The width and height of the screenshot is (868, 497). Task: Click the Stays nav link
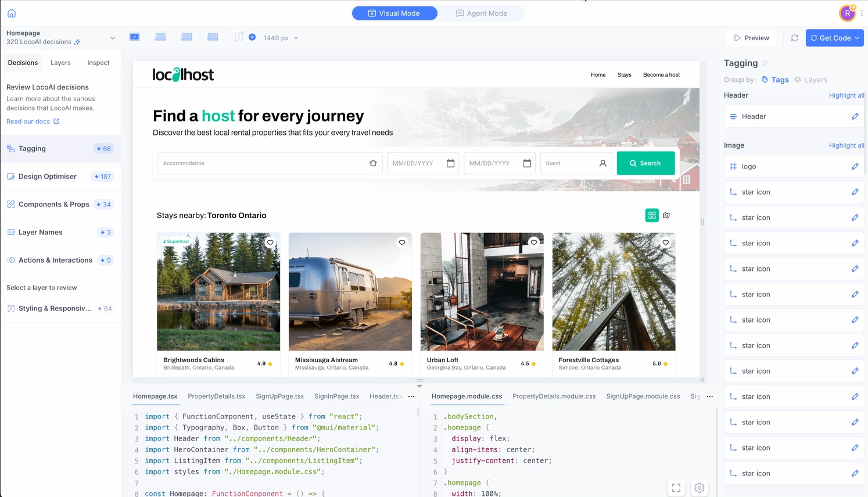point(625,75)
